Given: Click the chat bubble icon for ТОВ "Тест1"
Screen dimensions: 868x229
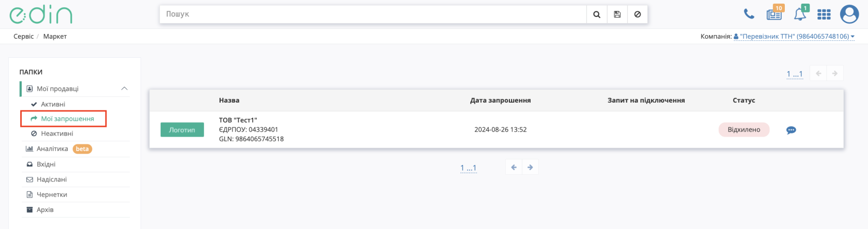Looking at the screenshot, I should click(x=791, y=130).
